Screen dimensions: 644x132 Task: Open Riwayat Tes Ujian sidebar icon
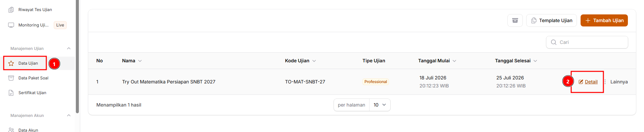11,10
